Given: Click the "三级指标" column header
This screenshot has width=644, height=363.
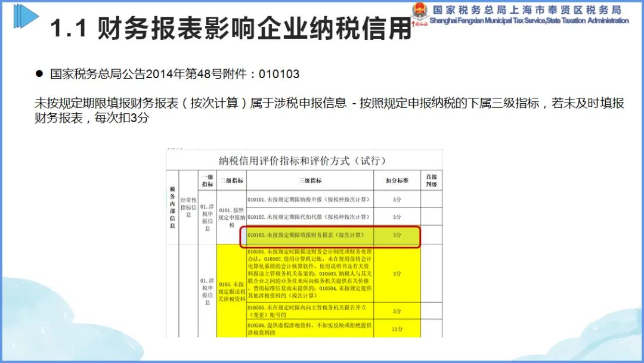Looking at the screenshot, I should (310, 180).
